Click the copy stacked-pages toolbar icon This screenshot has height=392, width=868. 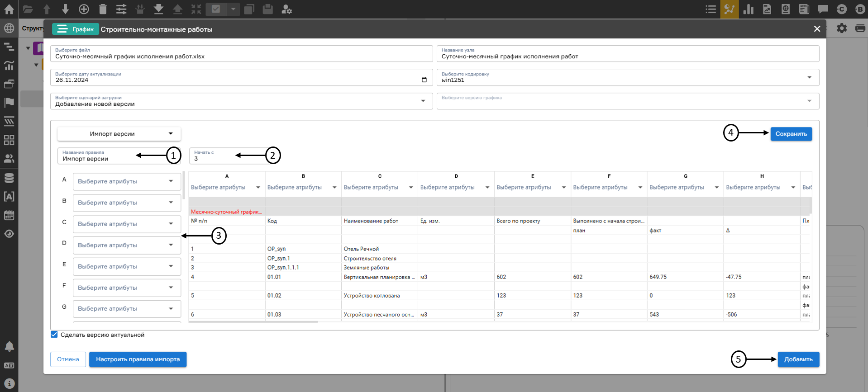249,9
